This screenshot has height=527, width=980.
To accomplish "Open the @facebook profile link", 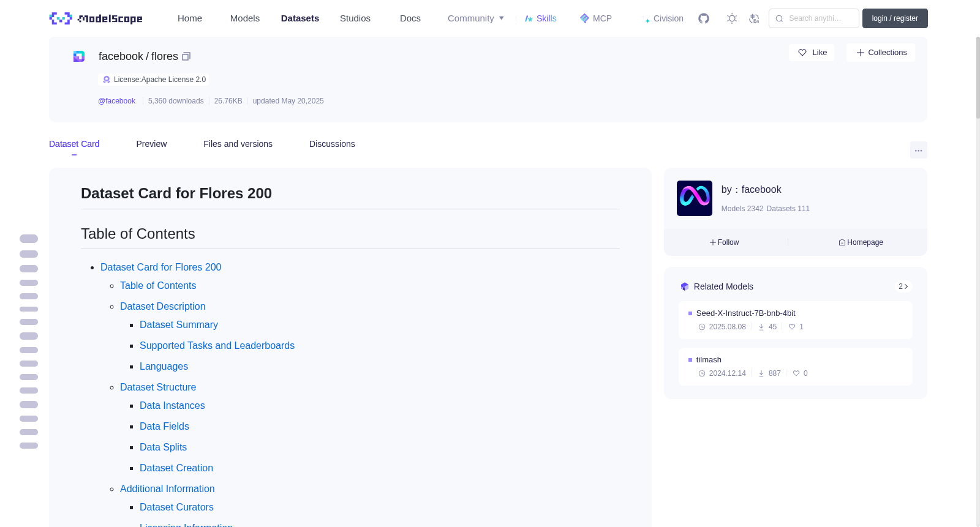I will point(116,101).
